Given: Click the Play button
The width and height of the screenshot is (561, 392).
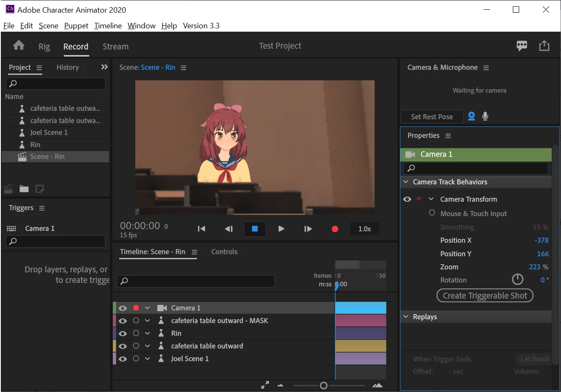Looking at the screenshot, I should click(x=281, y=229).
